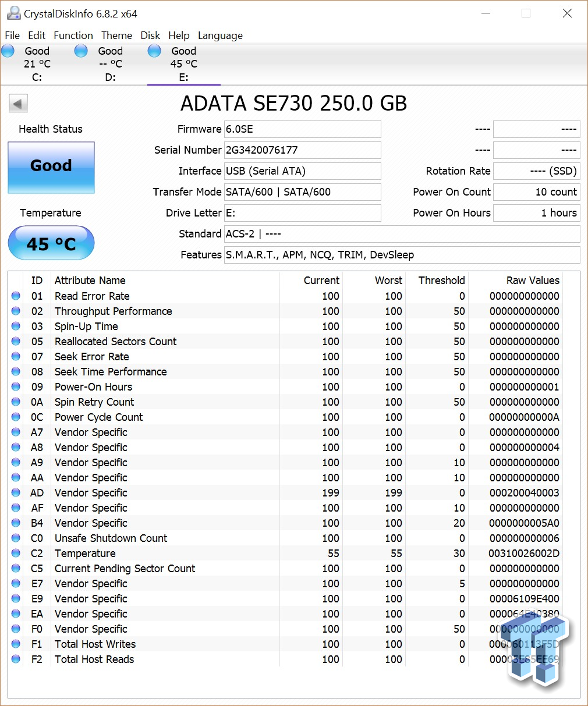
Task: Go to previous disk with the left arrow
Action: coord(18,104)
